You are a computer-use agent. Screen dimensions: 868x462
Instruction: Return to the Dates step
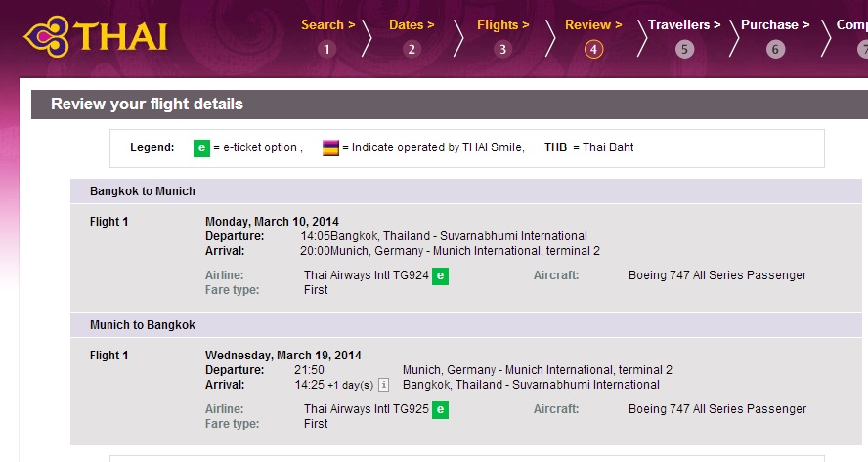[x=412, y=25]
